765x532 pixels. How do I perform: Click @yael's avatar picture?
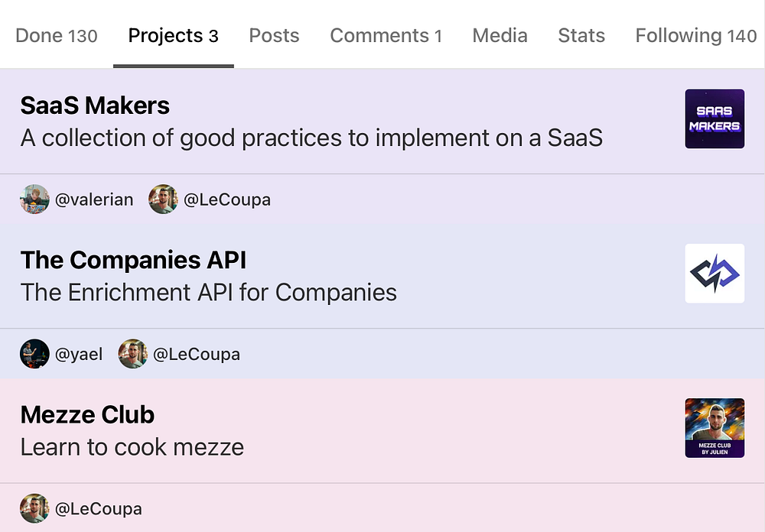pos(34,355)
